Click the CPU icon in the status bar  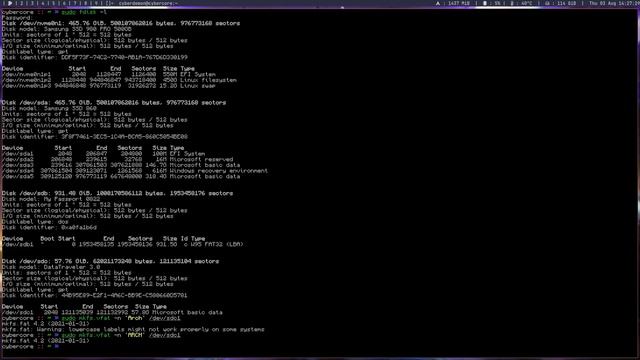click(485, 3)
